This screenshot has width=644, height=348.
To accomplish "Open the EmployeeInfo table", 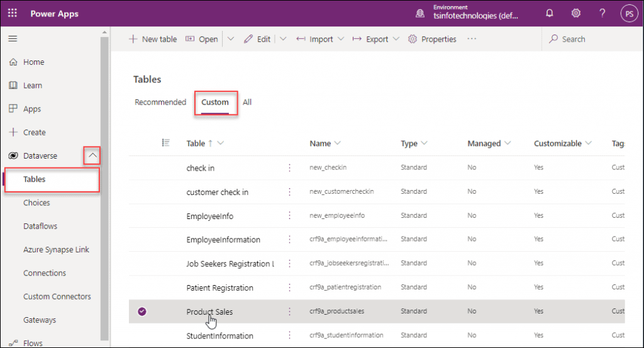I will point(210,216).
